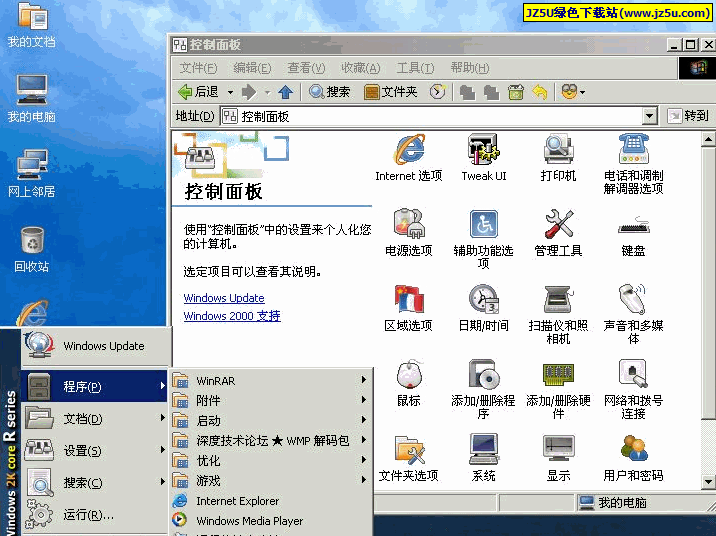Expand the 启动 submenu
This screenshot has height=536, width=716.
[x=271, y=420]
